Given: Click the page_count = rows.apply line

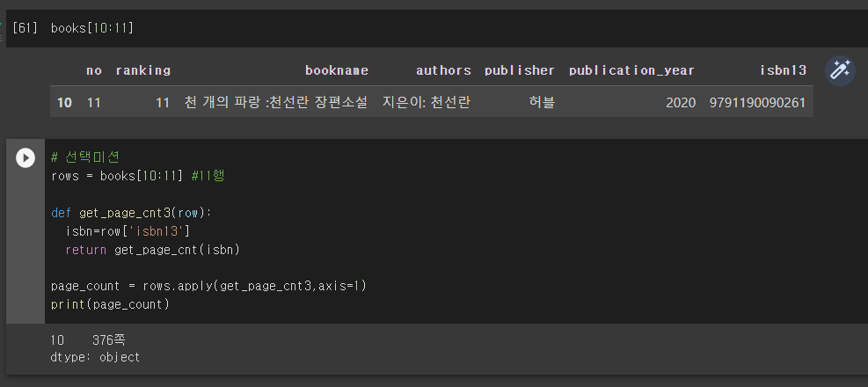Looking at the screenshot, I should coord(208,286).
